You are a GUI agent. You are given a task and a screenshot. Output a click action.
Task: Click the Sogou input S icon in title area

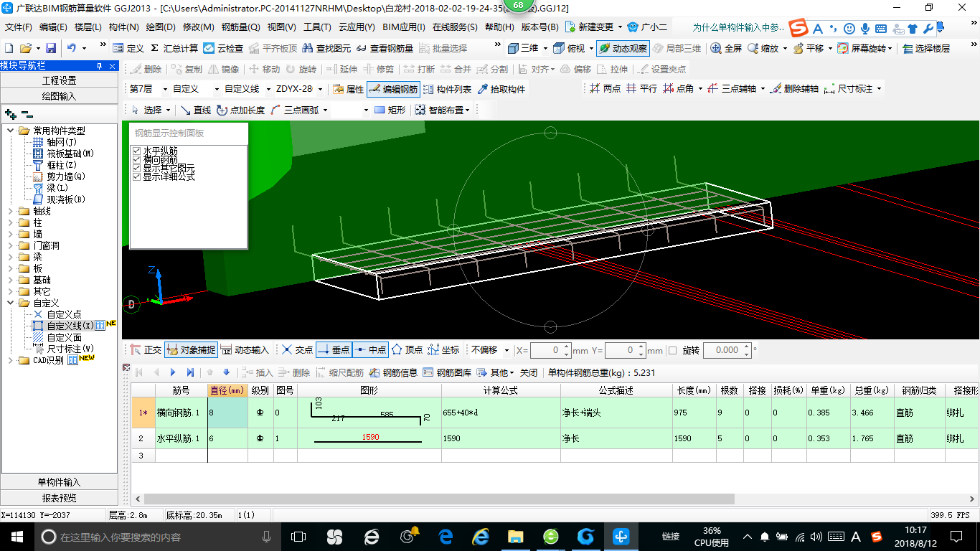(798, 28)
